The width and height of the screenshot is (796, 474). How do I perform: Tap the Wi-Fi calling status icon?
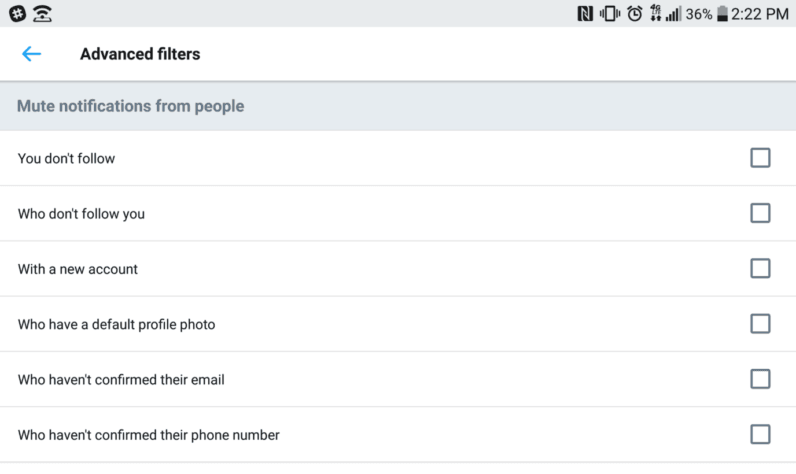pyautogui.click(x=43, y=14)
